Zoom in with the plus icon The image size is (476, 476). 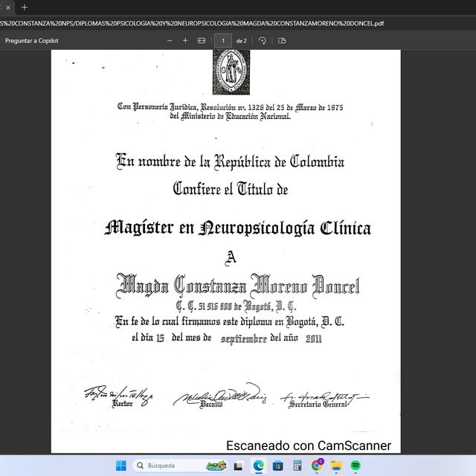point(185,41)
